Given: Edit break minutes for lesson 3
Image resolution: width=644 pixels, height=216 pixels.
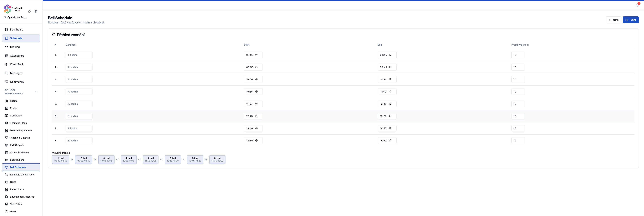Looking at the screenshot, I should point(518,79).
